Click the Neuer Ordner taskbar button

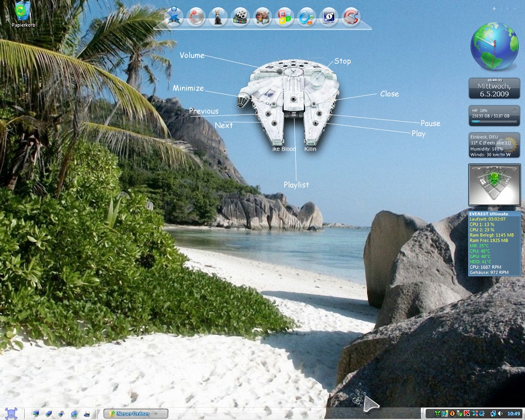[x=135, y=413]
